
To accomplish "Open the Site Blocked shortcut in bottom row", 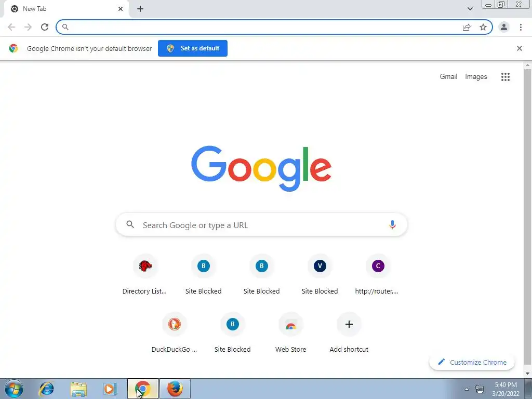I will pyautogui.click(x=232, y=332).
